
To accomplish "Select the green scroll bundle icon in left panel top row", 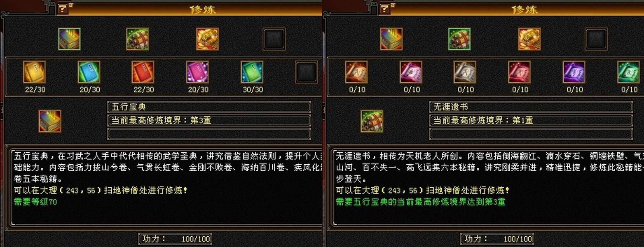I will [138, 39].
